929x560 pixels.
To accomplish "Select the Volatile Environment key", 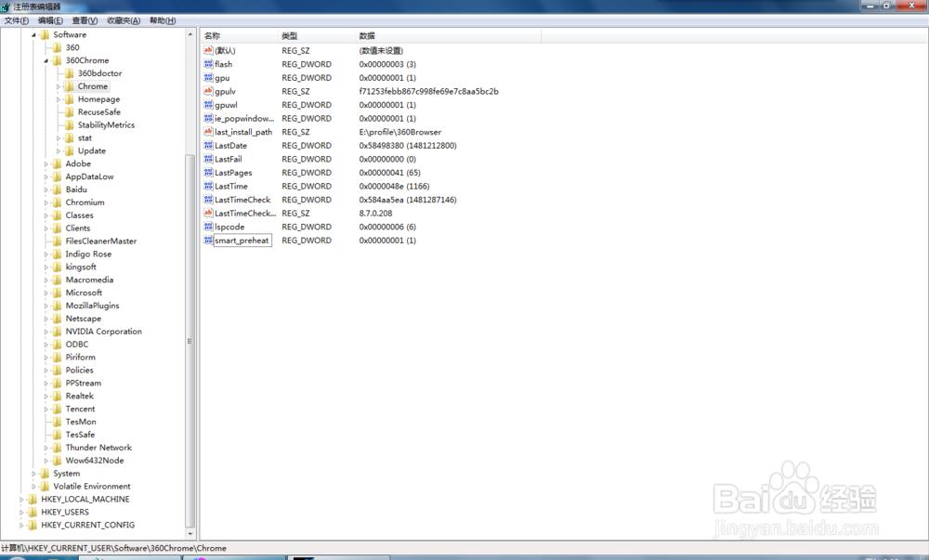I will (x=92, y=487).
